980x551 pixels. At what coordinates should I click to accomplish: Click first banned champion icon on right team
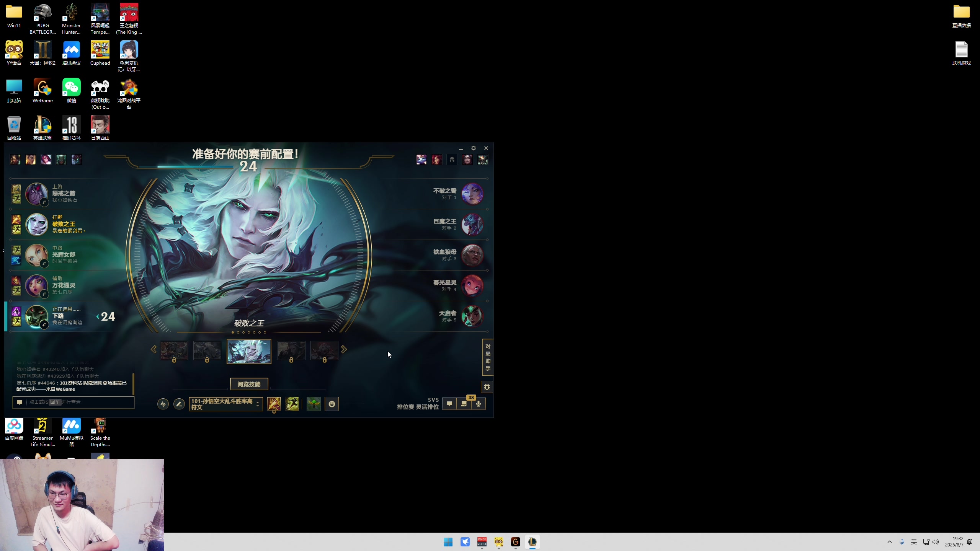(x=421, y=160)
